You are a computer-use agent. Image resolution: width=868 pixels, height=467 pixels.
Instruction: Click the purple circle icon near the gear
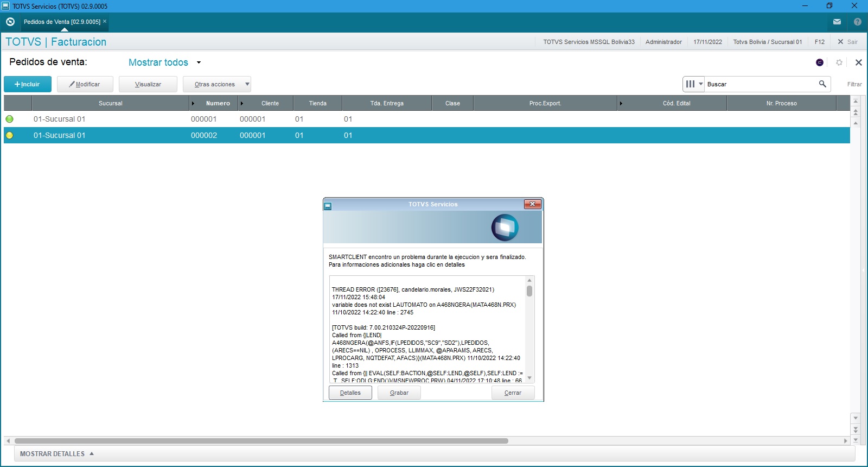(820, 62)
